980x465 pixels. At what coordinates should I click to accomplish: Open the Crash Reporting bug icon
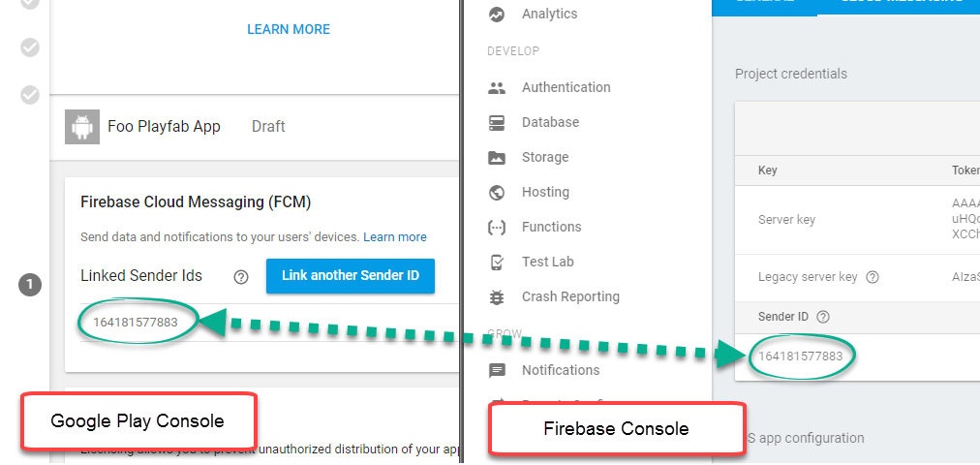(497, 297)
